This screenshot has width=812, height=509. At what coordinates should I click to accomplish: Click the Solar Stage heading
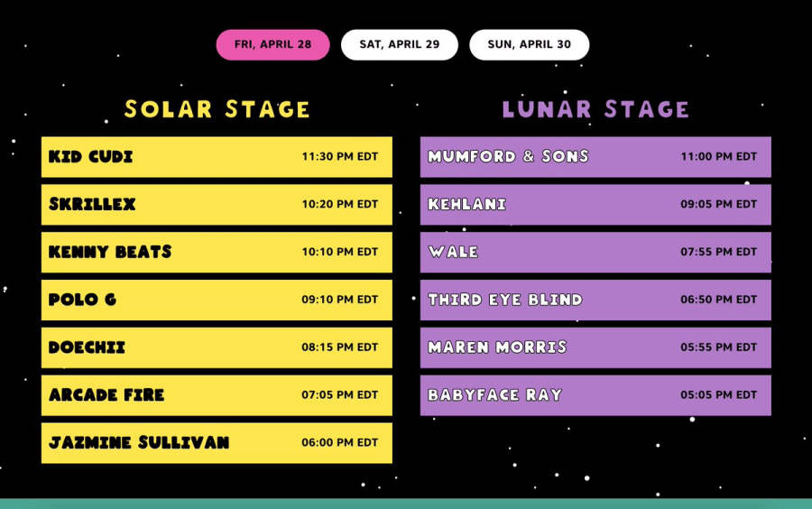tap(217, 109)
